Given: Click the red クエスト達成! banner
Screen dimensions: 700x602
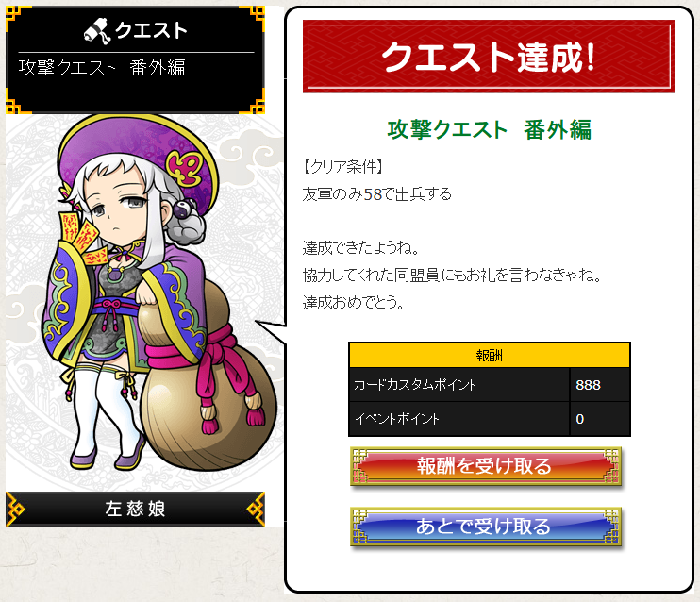Looking at the screenshot, I should pyautogui.click(x=489, y=57).
